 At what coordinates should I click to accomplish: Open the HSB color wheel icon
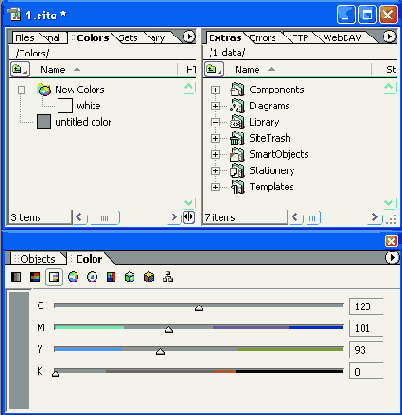(x=73, y=277)
